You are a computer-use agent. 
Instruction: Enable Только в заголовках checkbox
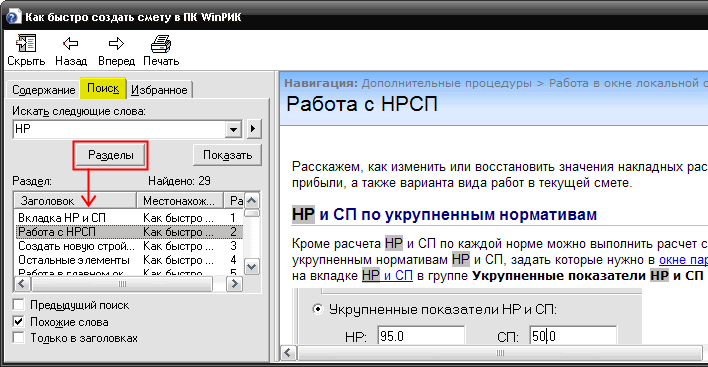pyautogui.click(x=19, y=338)
